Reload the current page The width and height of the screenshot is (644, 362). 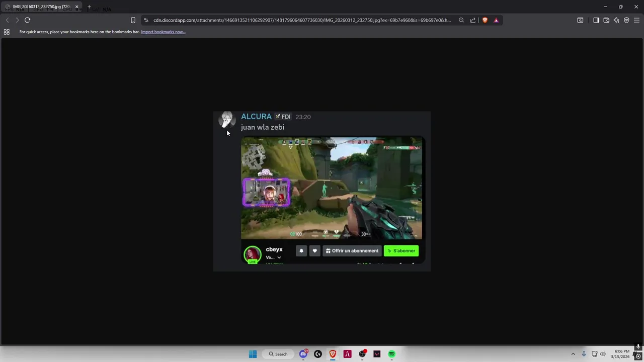click(28, 20)
